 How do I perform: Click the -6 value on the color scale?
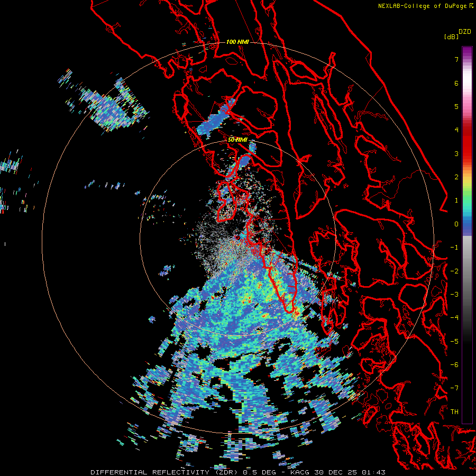454,365
